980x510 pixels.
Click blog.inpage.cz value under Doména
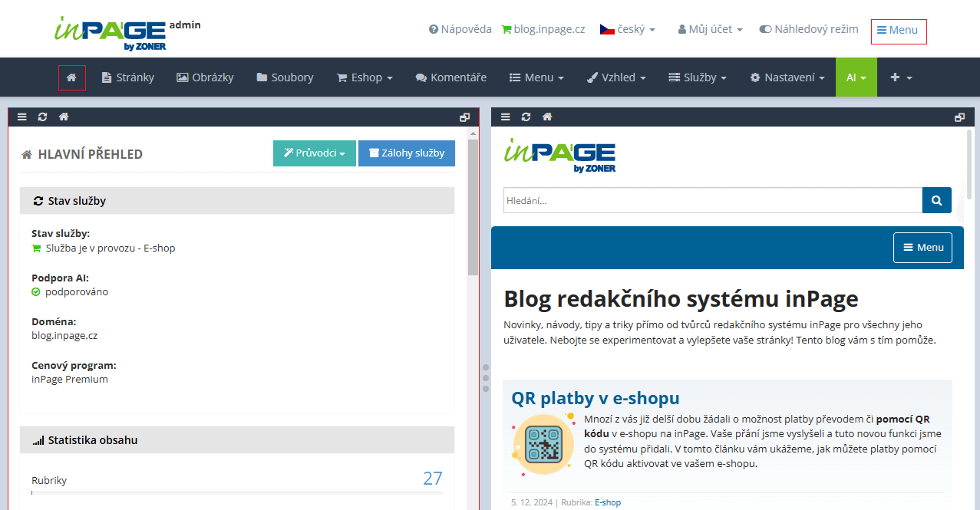click(64, 336)
